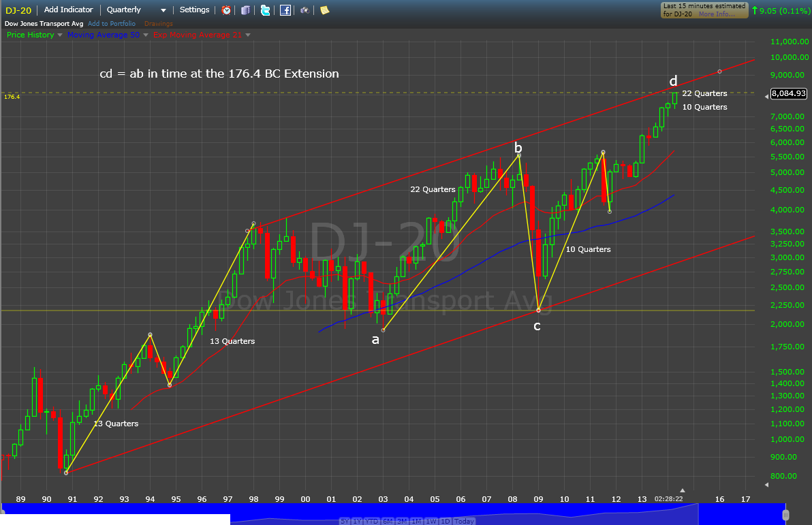Select the 1D range button

pos(445,522)
